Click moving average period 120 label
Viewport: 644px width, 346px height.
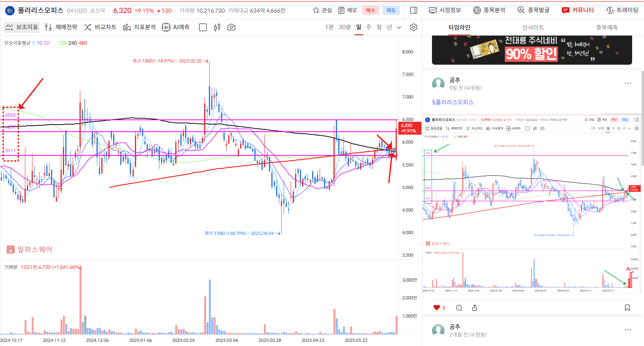(63, 43)
